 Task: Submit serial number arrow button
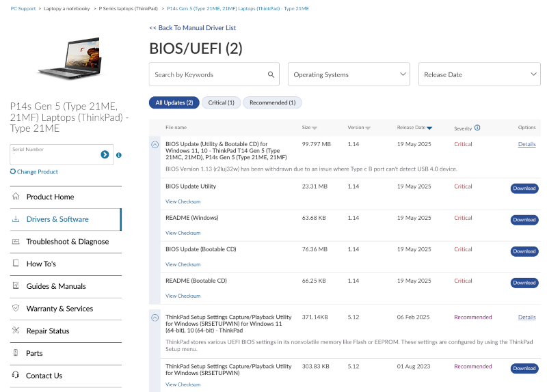click(105, 154)
